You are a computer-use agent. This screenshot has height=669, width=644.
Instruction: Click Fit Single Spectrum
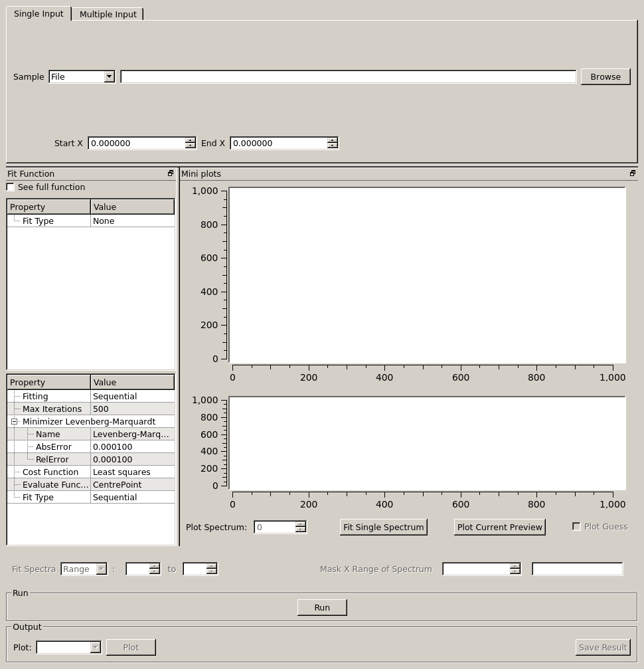coord(383,527)
